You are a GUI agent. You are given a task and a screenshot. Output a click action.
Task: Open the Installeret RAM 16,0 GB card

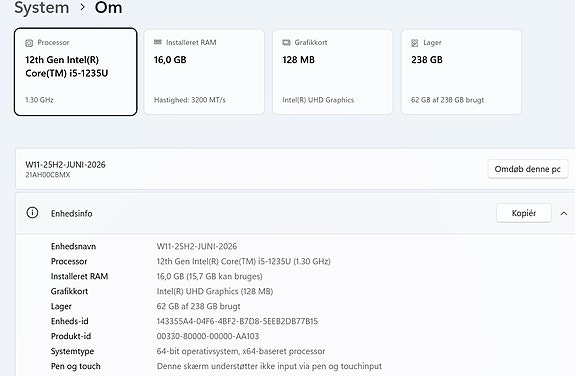pos(204,72)
